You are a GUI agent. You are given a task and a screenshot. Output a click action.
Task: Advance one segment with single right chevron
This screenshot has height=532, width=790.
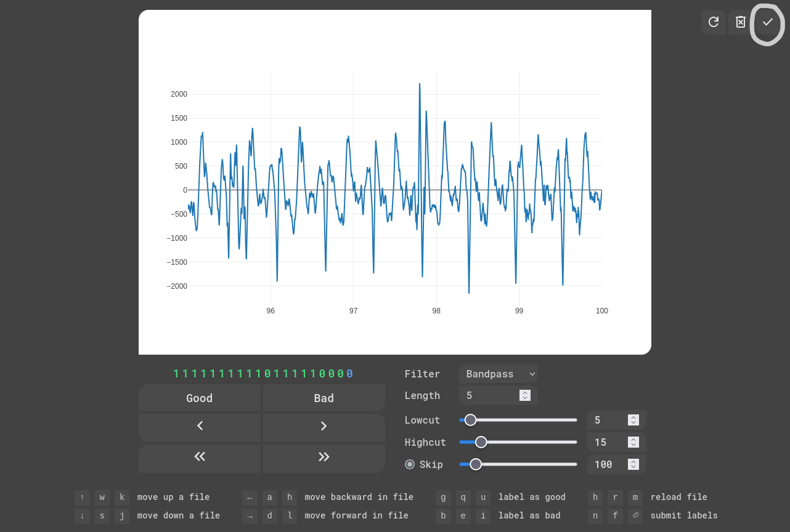324,426
